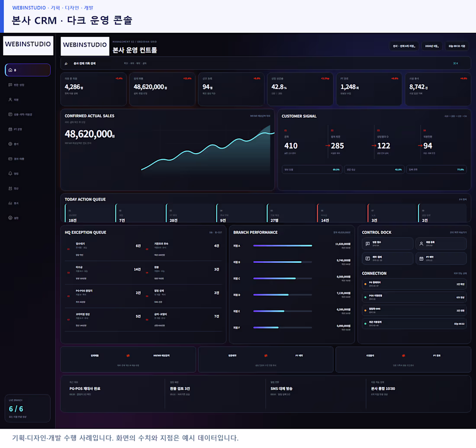Select the 8,742건 출석 KPI card
This screenshot has height=448, width=476.
438,89
